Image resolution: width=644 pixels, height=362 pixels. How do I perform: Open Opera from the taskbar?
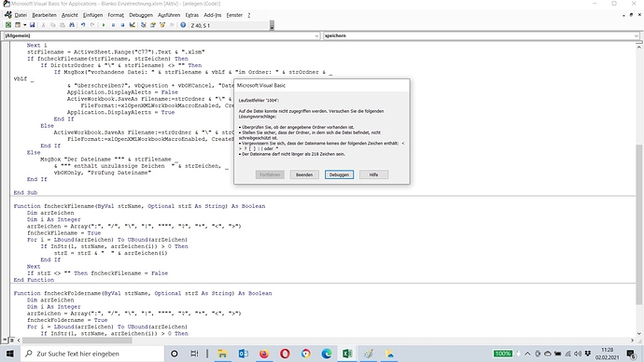point(285,354)
